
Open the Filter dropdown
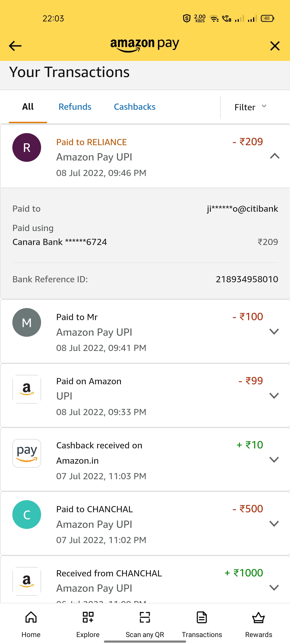250,107
